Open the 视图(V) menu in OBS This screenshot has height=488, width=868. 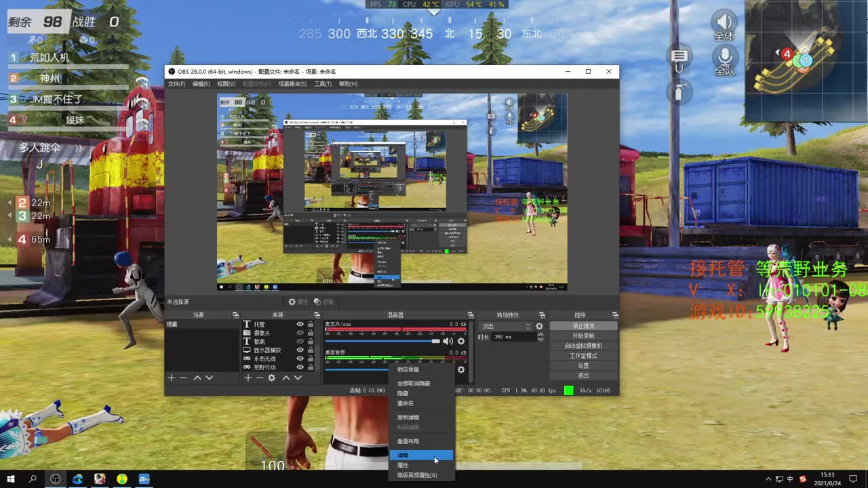pyautogui.click(x=226, y=84)
